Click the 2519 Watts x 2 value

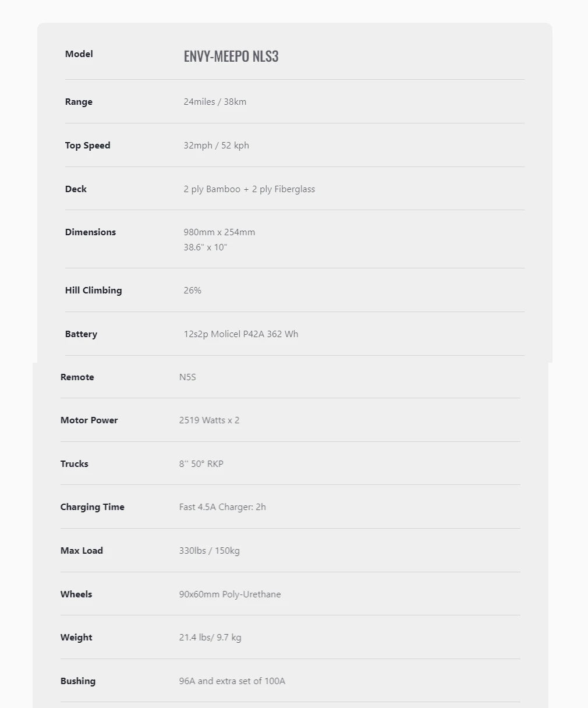(209, 420)
